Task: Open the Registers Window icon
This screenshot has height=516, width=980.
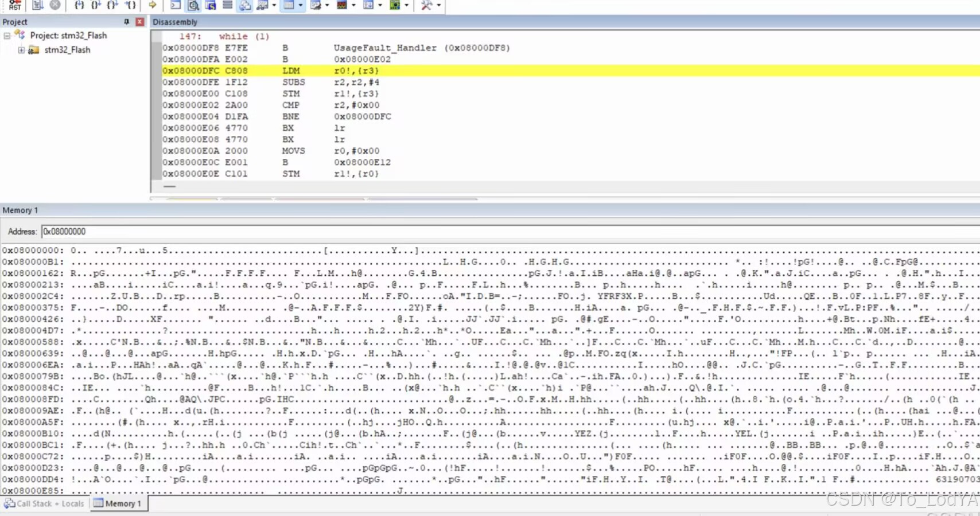Action: tap(228, 5)
